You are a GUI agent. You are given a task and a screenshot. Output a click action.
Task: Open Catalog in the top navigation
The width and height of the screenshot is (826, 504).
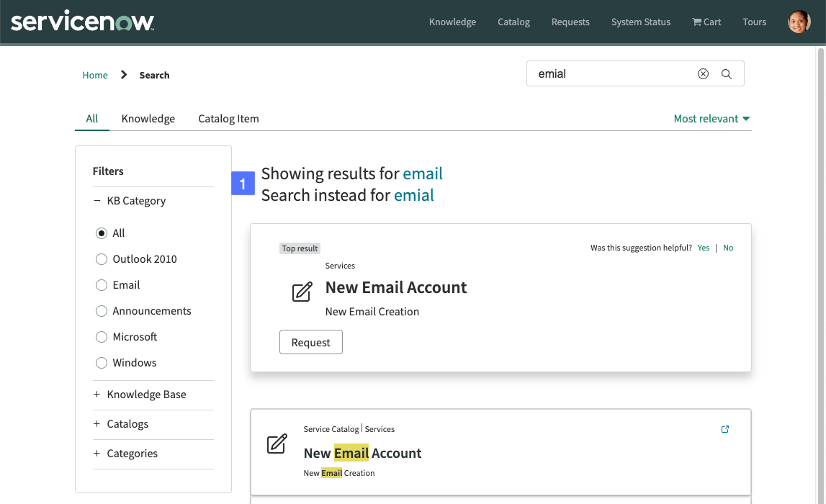pyautogui.click(x=513, y=22)
